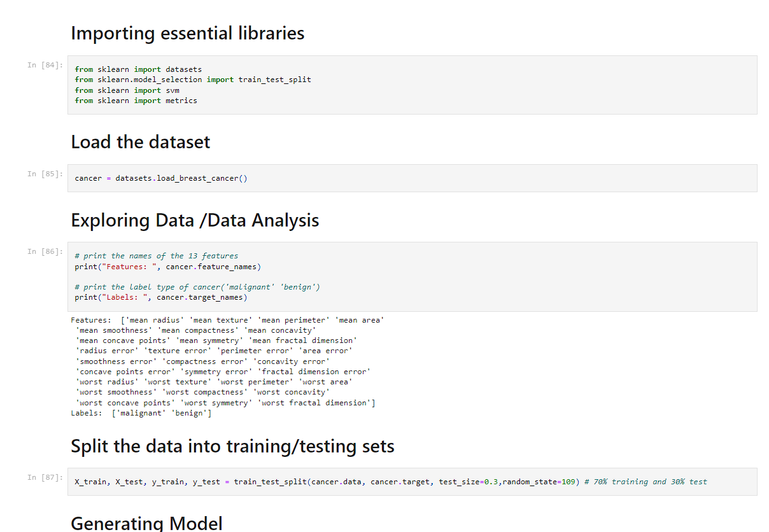Select the In [87] cell prompt
Image resolution: width=769 pixels, height=532 pixels.
(45, 477)
